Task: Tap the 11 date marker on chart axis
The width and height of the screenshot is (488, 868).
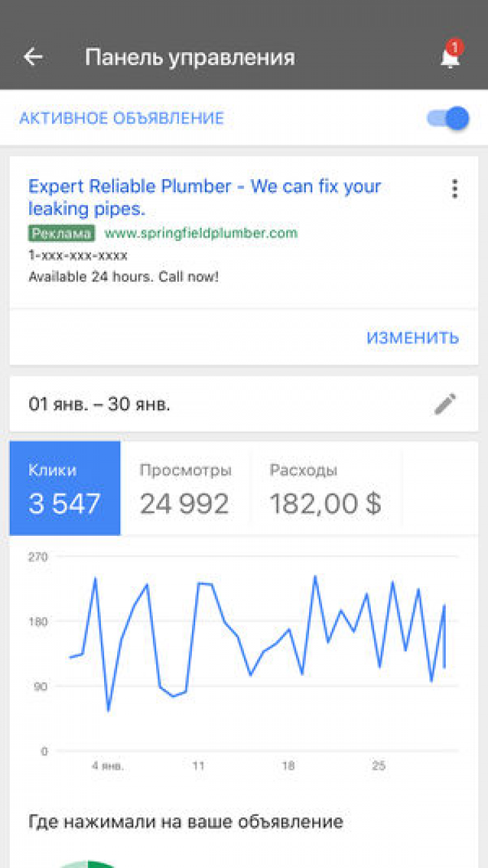Action: (198, 766)
